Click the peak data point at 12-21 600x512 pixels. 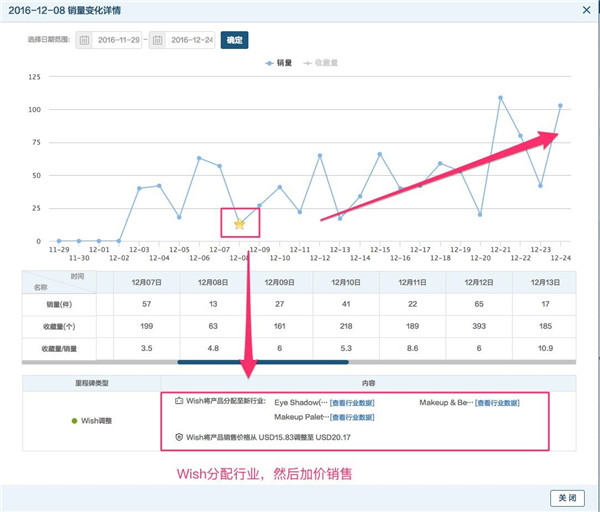coord(500,98)
